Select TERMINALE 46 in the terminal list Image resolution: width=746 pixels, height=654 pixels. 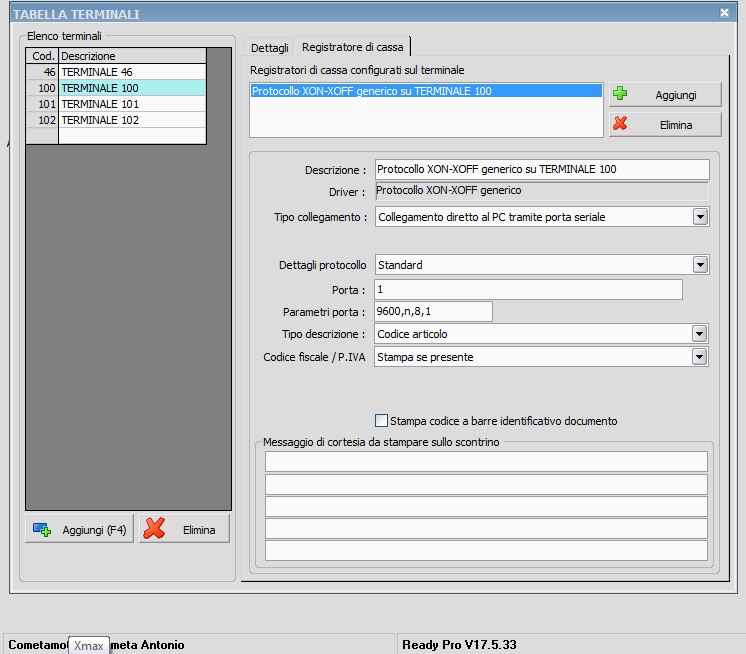[132, 72]
